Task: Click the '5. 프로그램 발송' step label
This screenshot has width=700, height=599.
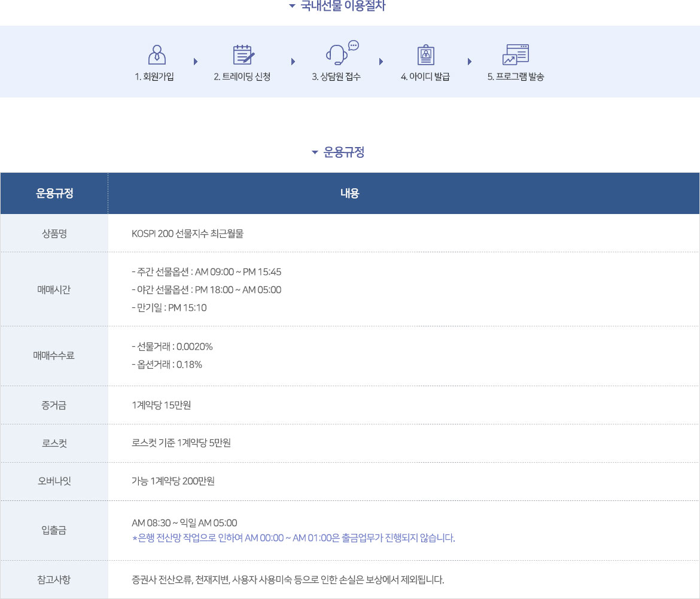Action: point(515,77)
